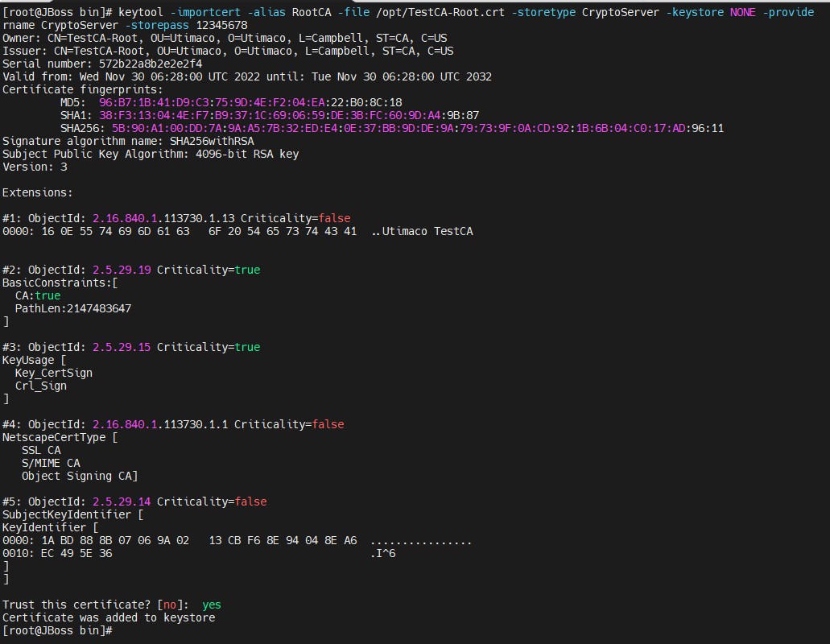Click the 'KeyIdentifier [' line
830x644 pixels.
point(51,527)
